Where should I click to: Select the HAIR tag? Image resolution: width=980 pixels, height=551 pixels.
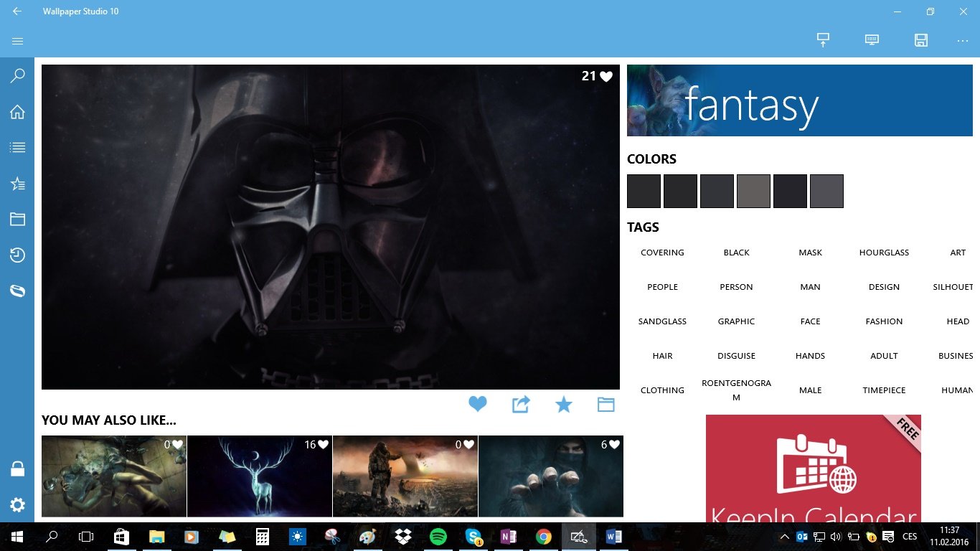[x=662, y=356]
